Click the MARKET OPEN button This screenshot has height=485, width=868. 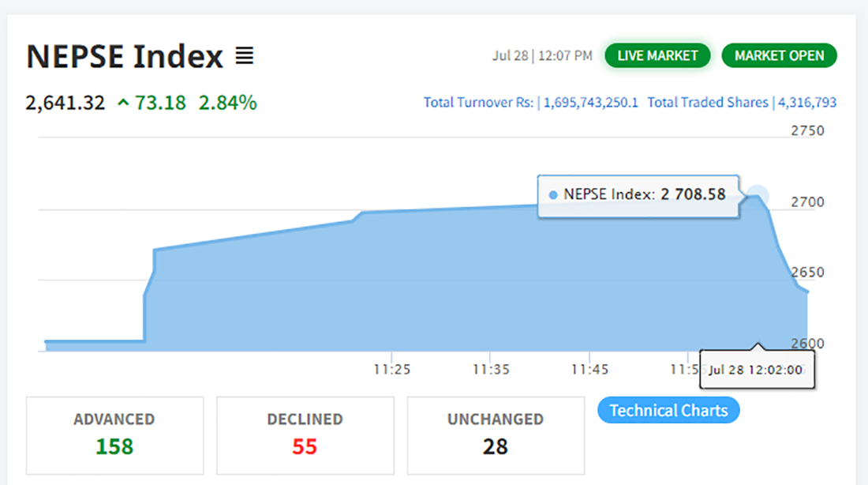(779, 55)
